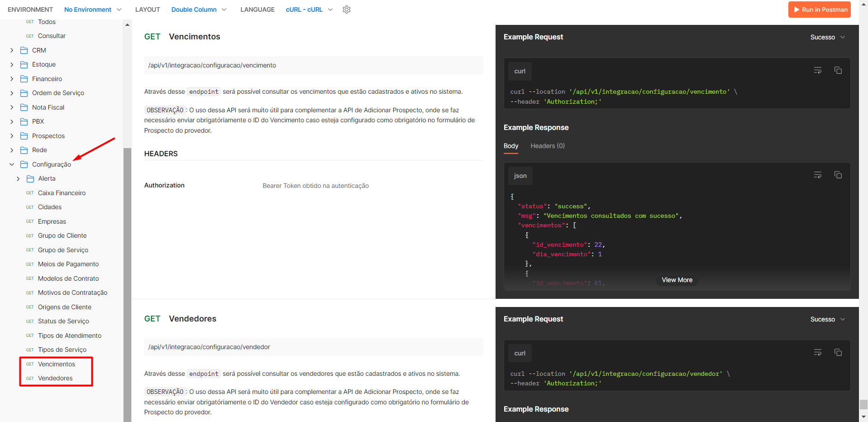
Task: Open the Modelos de Contrato request
Action: [x=68, y=278]
